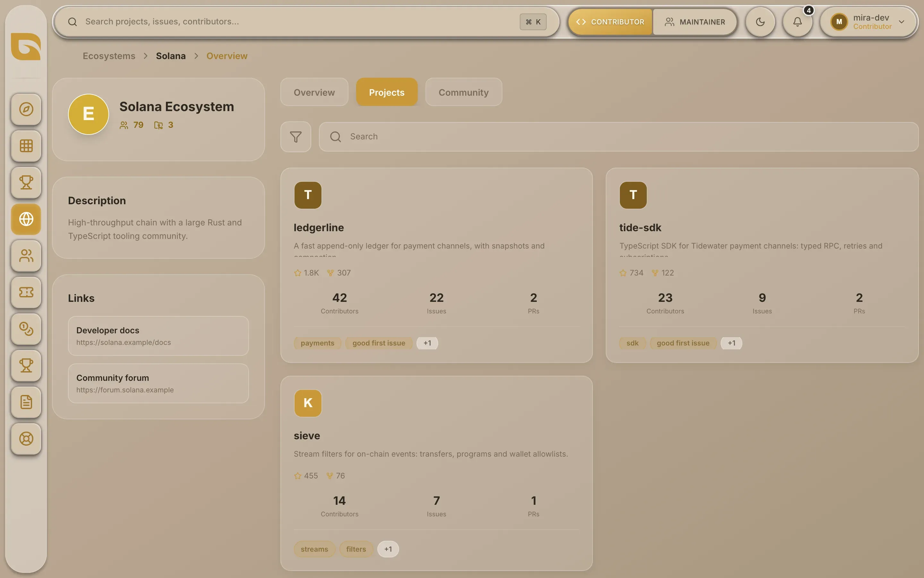Expand the +1 tags on ledgerline card
The image size is (924, 578).
pyautogui.click(x=427, y=343)
